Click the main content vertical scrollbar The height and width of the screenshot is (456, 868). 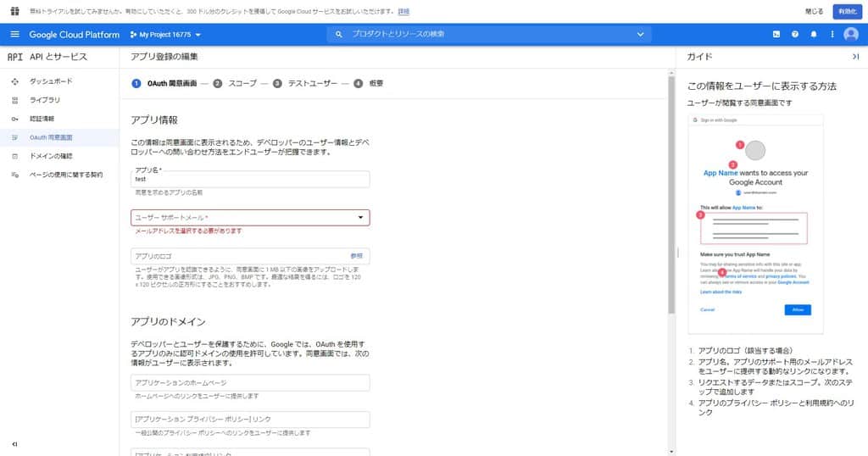pyautogui.click(x=671, y=195)
